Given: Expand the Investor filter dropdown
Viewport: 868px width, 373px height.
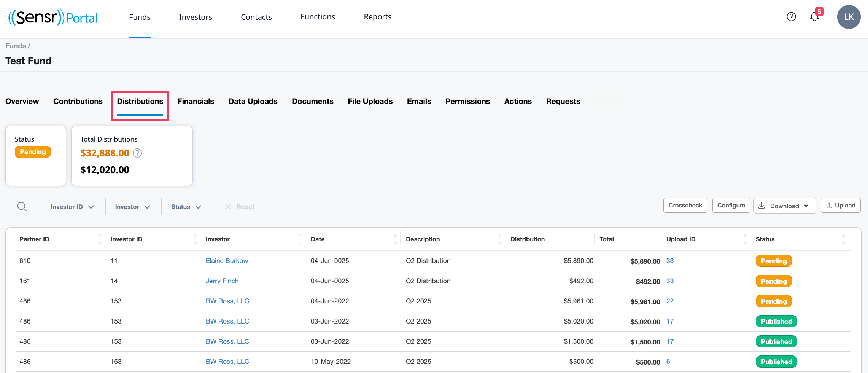Looking at the screenshot, I should coord(133,207).
